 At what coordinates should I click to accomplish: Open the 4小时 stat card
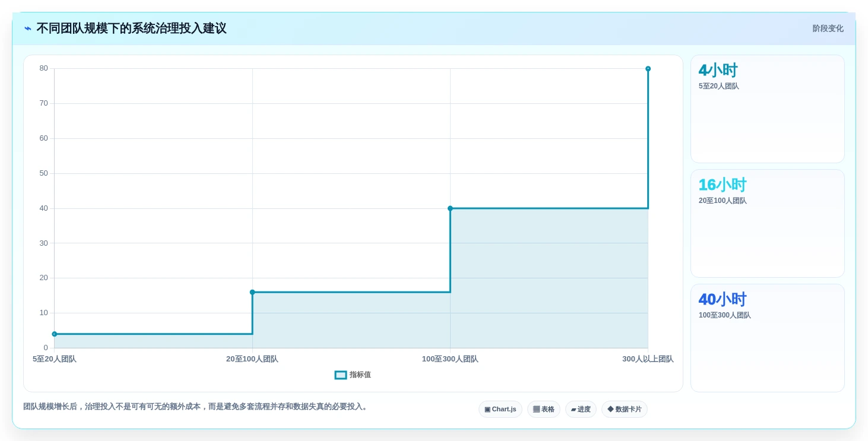tap(767, 109)
